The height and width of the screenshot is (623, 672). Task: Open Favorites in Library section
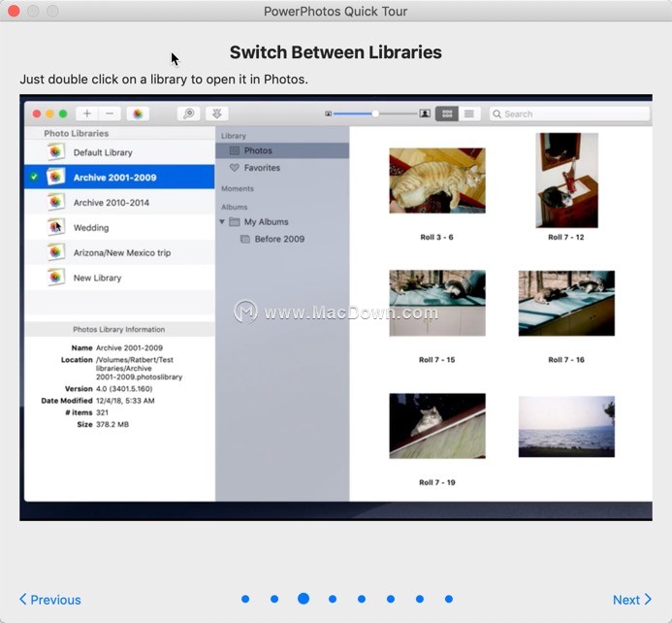point(282,168)
